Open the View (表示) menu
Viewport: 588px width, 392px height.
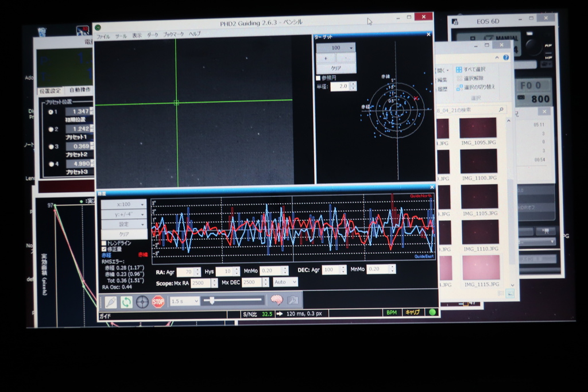click(x=137, y=35)
